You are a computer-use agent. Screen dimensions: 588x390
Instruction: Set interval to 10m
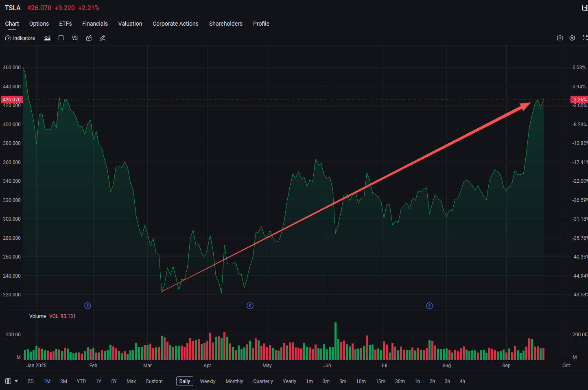[x=361, y=381]
